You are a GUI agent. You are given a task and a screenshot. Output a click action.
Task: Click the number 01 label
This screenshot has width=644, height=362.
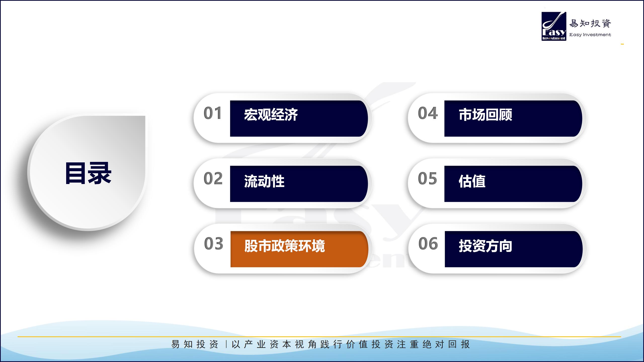coord(213,113)
